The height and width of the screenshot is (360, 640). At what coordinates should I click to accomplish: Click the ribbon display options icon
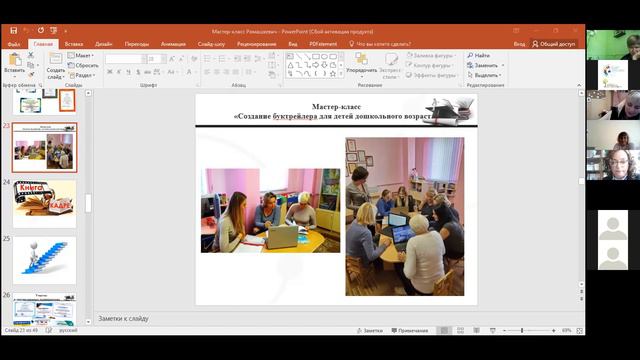point(516,31)
